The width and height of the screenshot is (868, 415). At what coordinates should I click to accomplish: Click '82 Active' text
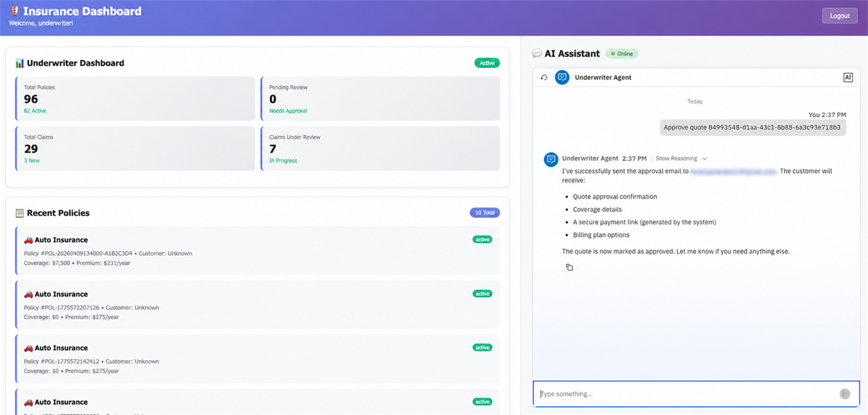click(35, 111)
